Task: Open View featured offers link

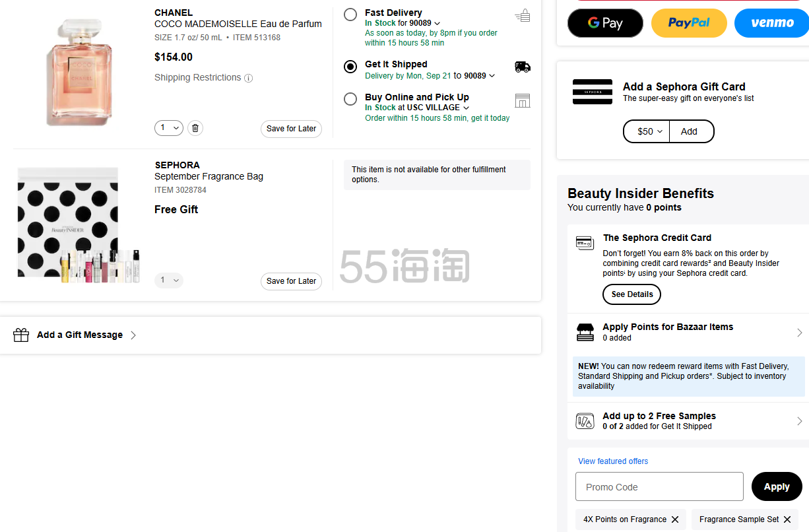Action: point(613,461)
